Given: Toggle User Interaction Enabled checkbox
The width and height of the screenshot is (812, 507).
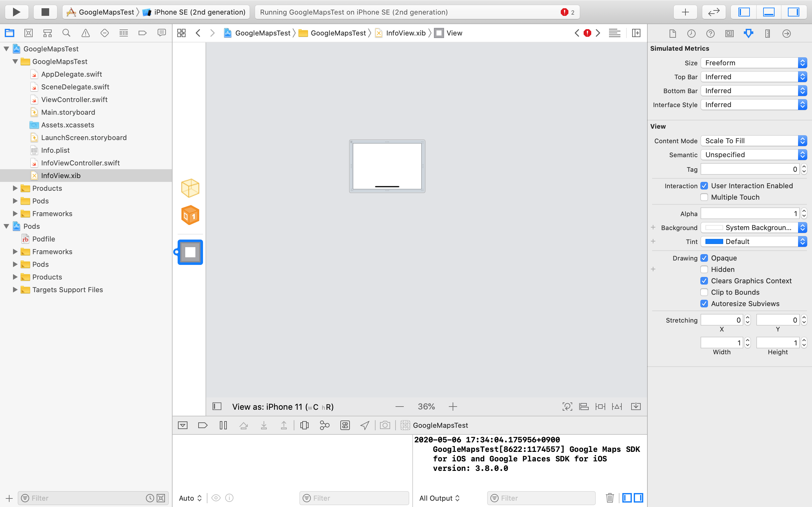Looking at the screenshot, I should coord(704,186).
